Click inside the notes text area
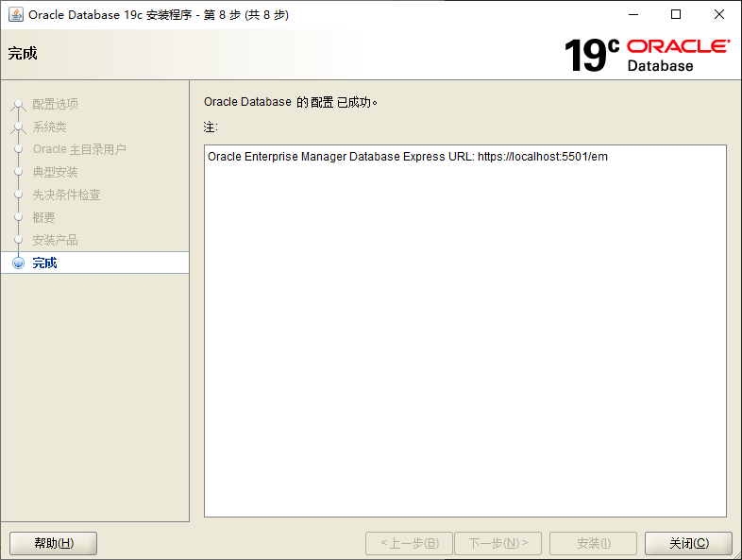This screenshot has width=742, height=560. tap(465, 331)
